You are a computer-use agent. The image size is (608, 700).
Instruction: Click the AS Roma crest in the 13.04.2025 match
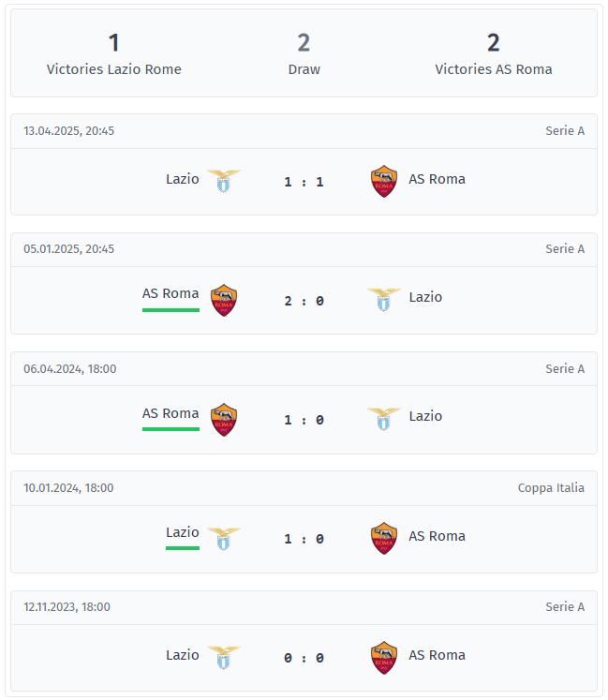tap(384, 181)
